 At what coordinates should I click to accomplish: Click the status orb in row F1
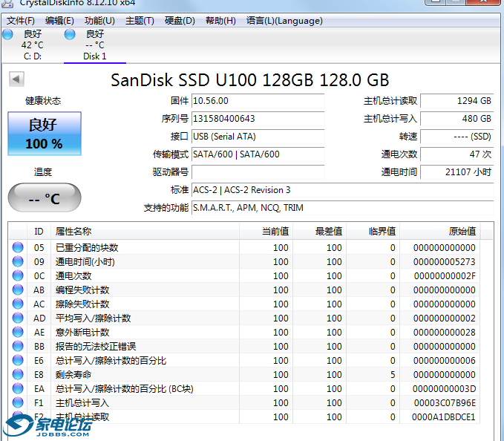pos(18,402)
